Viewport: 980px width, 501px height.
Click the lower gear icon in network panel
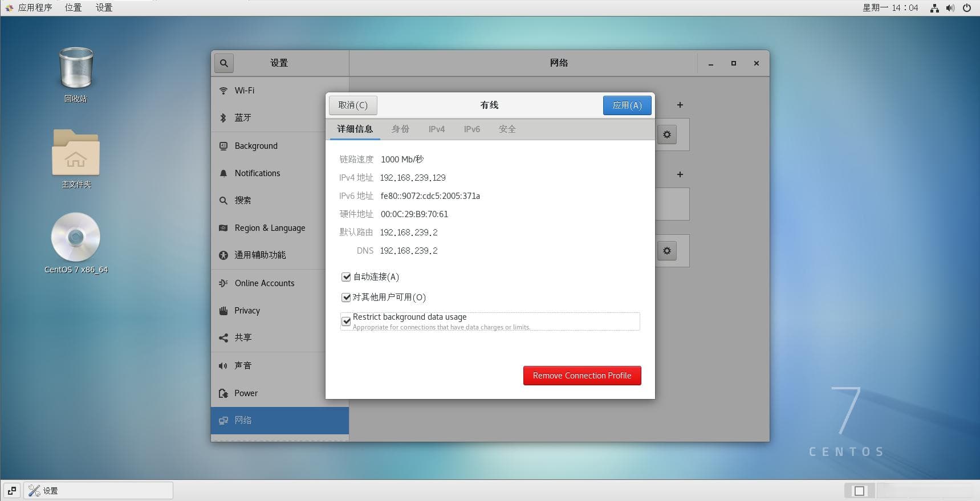tap(667, 251)
